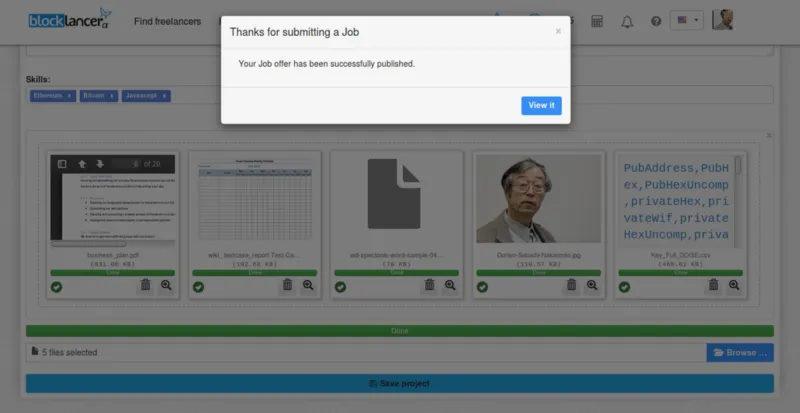Zoom preview of Key_Full_DOGE.csv

(734, 285)
